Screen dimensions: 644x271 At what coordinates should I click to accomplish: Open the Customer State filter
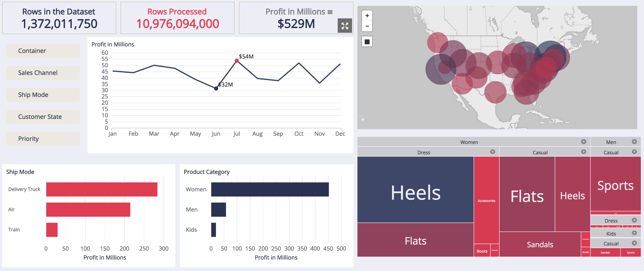click(43, 117)
